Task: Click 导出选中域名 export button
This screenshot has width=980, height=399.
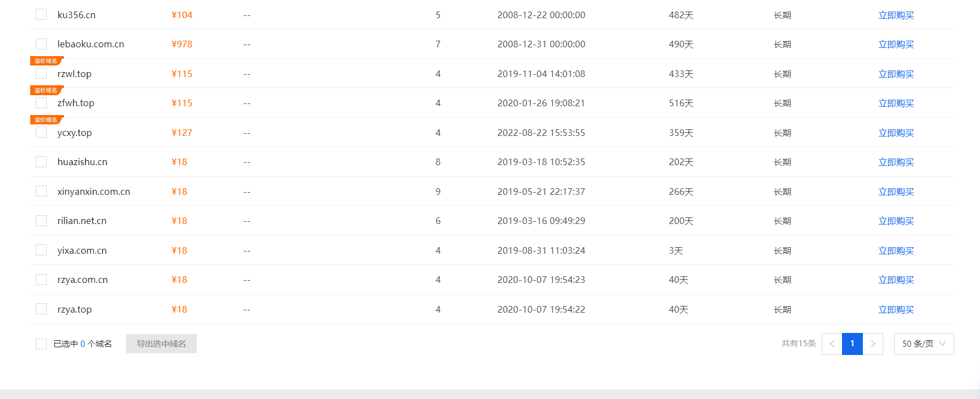Action: click(x=161, y=344)
